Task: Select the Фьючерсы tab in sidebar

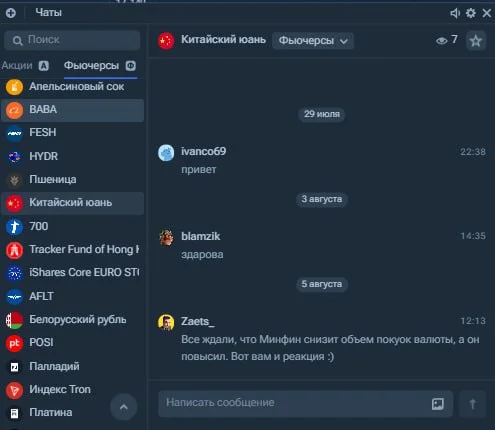Action: point(100,66)
